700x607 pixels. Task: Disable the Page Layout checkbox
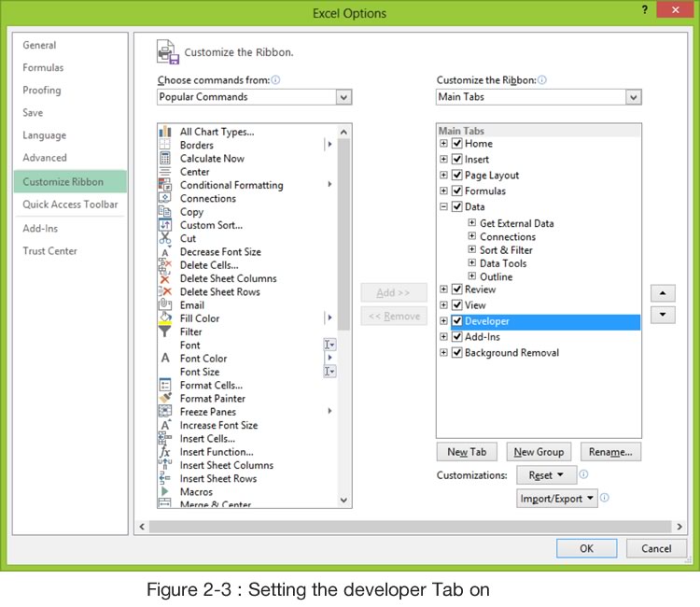[457, 176]
